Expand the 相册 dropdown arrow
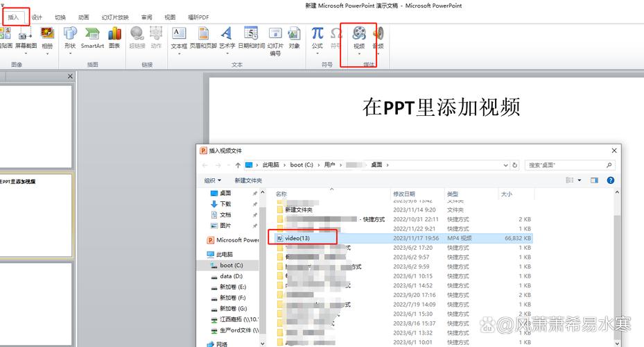Screen dimensions: 644x347 click(x=47, y=53)
